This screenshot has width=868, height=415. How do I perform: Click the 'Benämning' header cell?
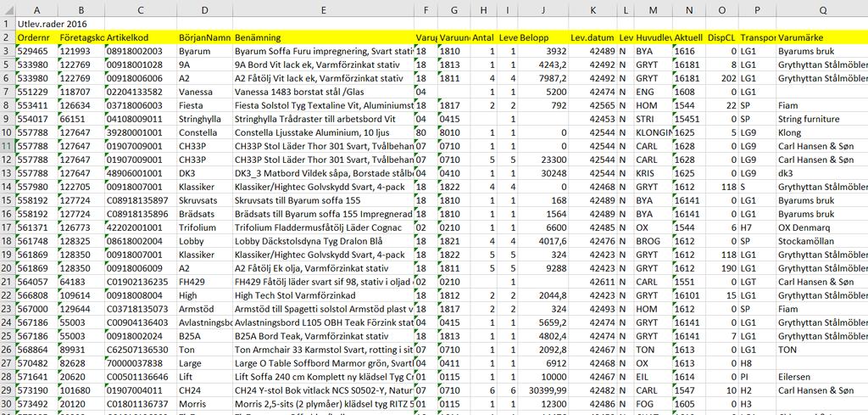[323, 37]
